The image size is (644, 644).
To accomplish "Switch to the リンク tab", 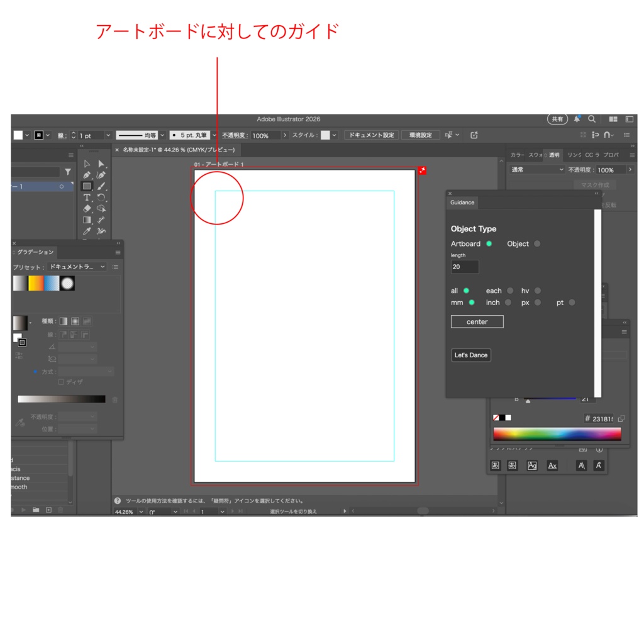I will 574,155.
